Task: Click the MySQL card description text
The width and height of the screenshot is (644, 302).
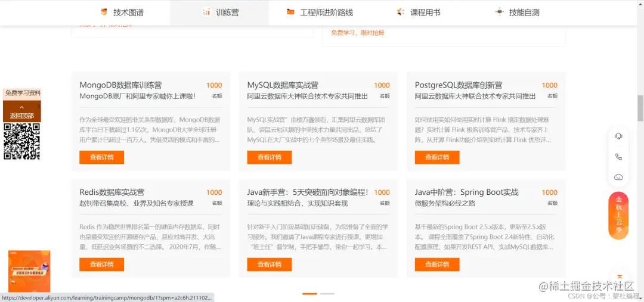Action: click(315, 130)
